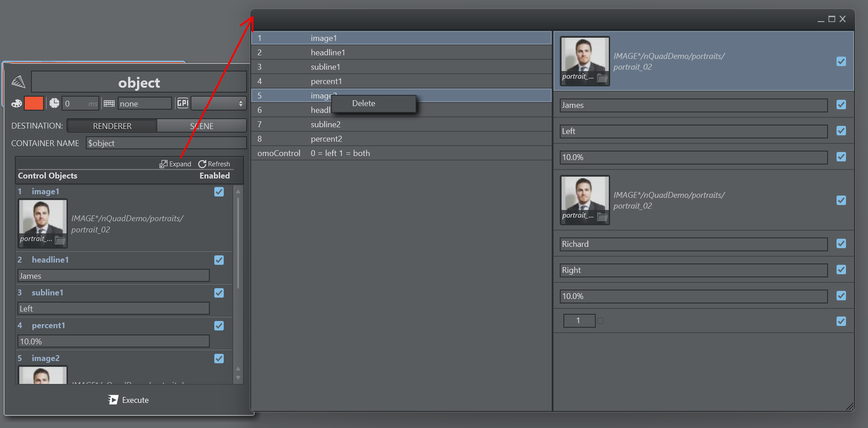Click the object type icon beside title

pyautogui.click(x=18, y=82)
